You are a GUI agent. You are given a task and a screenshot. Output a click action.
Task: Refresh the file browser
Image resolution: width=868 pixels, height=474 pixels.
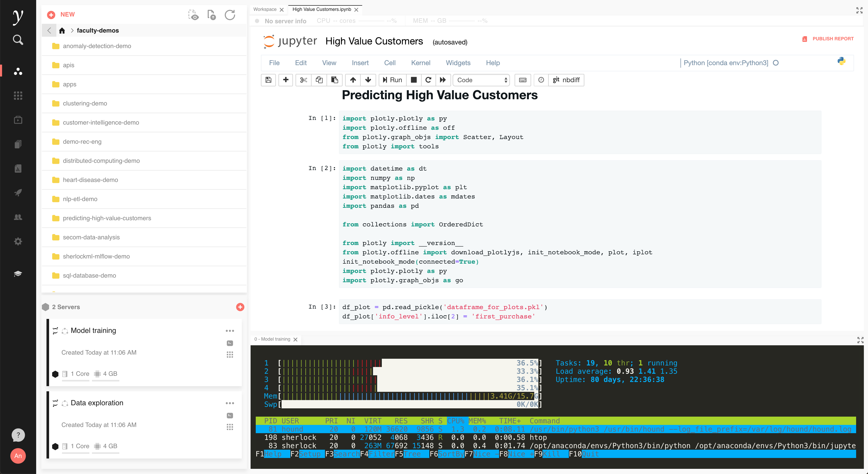point(230,15)
